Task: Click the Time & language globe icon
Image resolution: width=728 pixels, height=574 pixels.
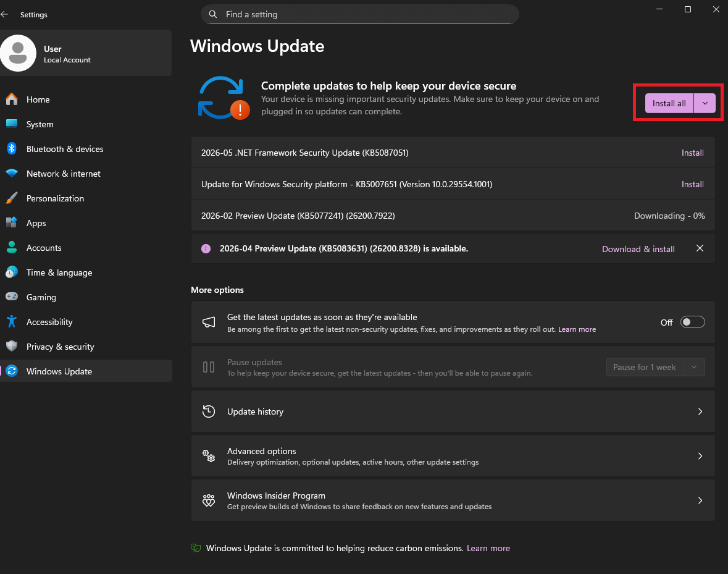Action: tap(12, 272)
